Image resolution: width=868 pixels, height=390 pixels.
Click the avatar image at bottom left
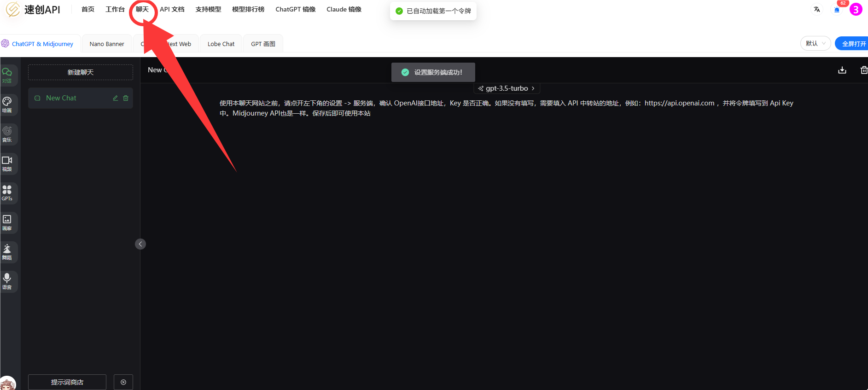pos(7,384)
